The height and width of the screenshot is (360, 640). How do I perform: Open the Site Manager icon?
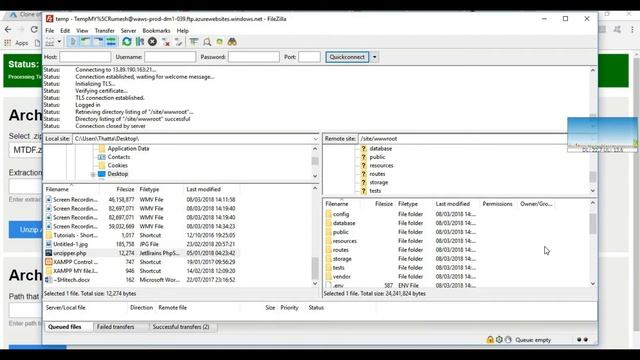coord(50,42)
